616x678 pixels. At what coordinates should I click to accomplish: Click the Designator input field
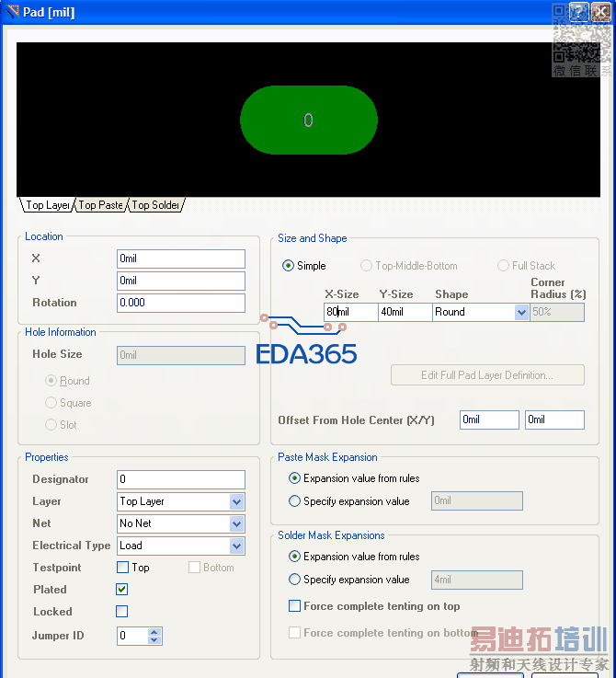click(x=181, y=479)
